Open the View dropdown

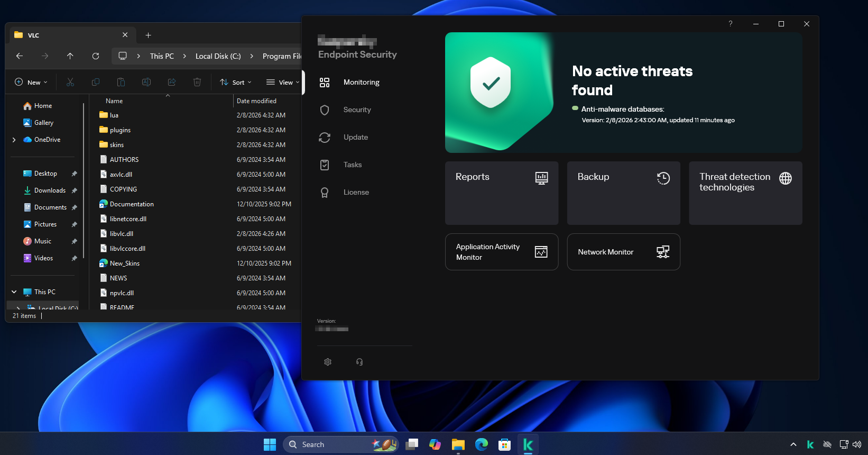point(283,82)
